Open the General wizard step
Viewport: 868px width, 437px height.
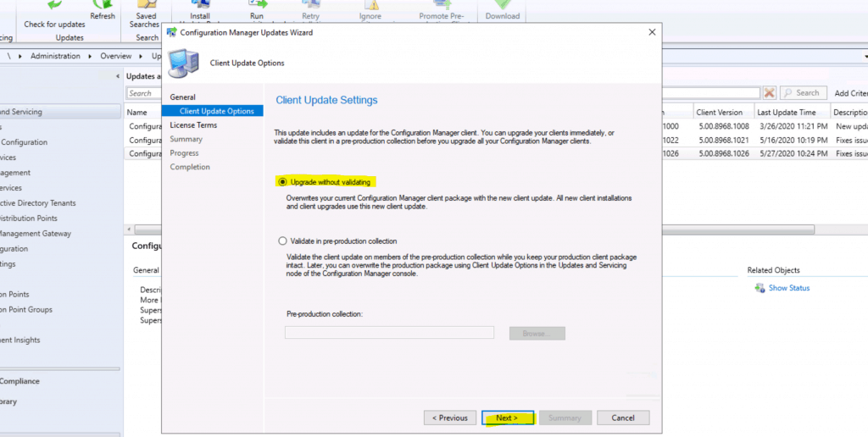coord(183,97)
